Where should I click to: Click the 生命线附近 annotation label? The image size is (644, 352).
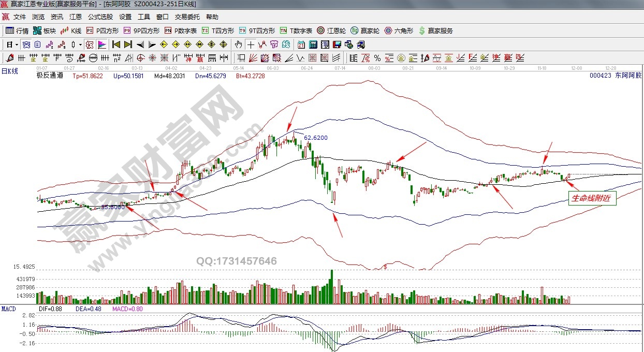(x=592, y=198)
